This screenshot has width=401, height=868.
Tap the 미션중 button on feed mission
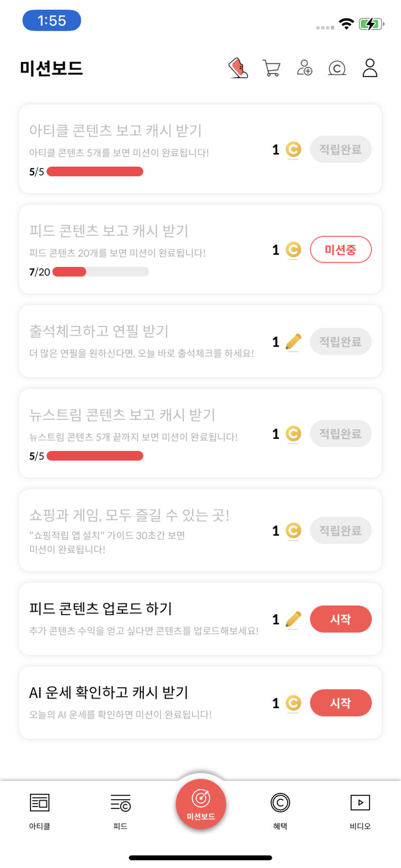[341, 249]
